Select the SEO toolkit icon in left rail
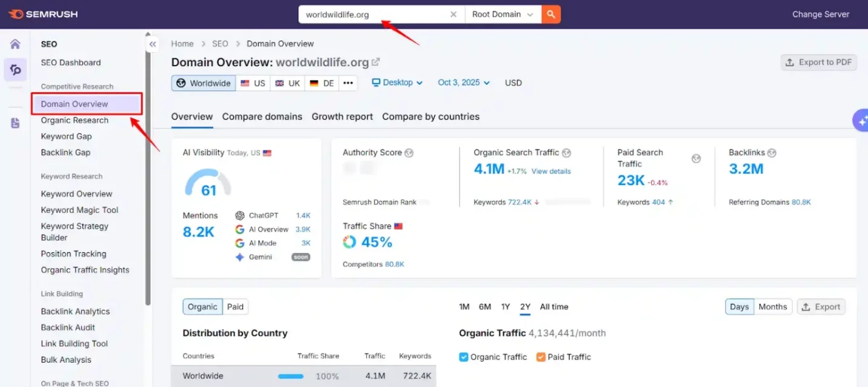Screen dimensions: 868x387 tap(15, 70)
